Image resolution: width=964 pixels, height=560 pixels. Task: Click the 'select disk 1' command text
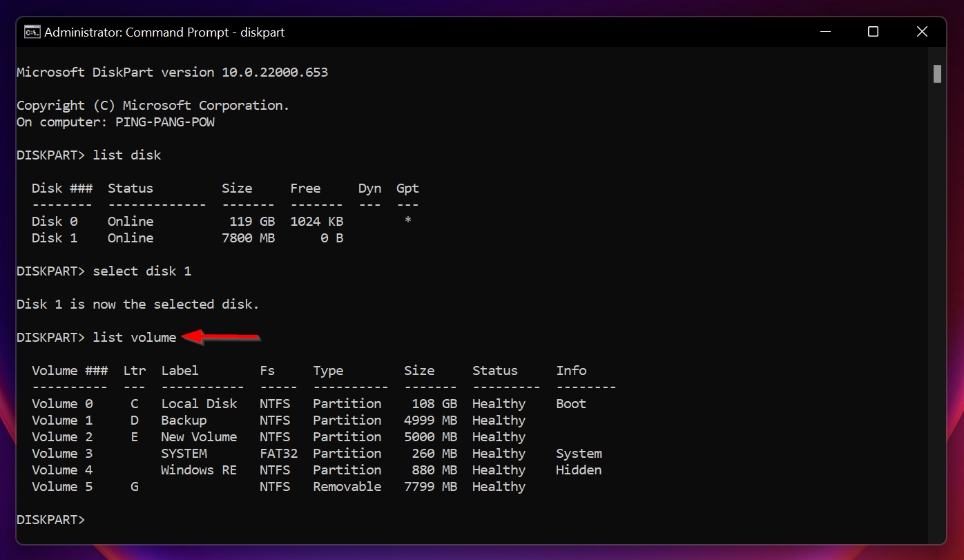point(142,271)
